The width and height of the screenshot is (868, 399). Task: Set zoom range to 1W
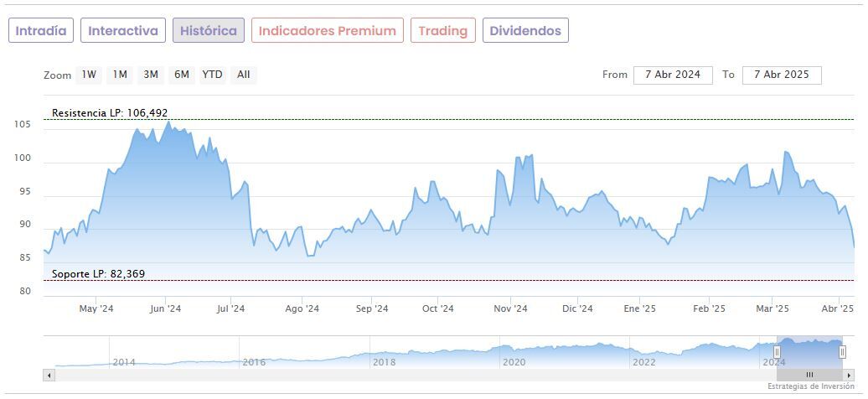coord(89,75)
